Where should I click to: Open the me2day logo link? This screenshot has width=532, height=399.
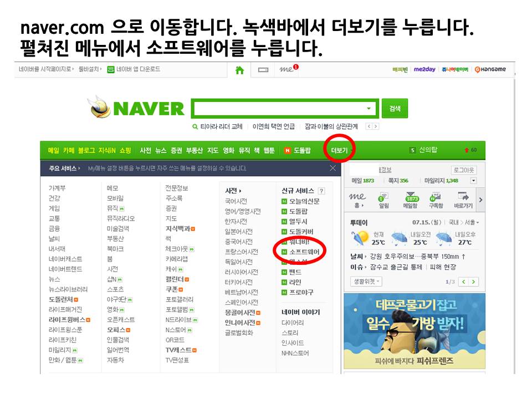[424, 69]
